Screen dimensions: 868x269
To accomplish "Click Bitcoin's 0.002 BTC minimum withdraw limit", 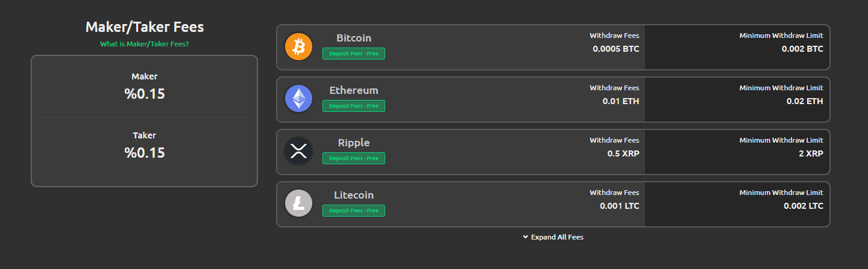I will click(x=802, y=49).
